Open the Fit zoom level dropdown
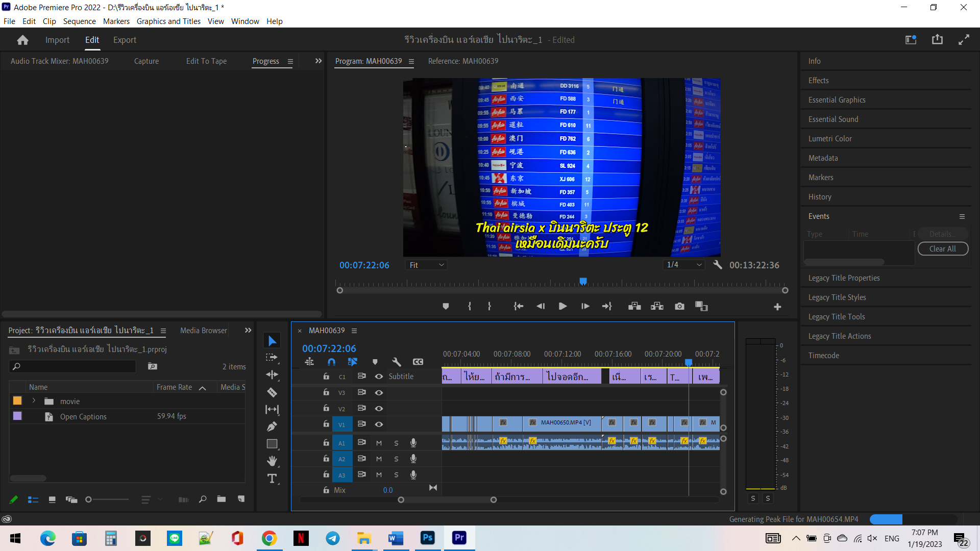This screenshot has width=980, height=551. tap(427, 265)
